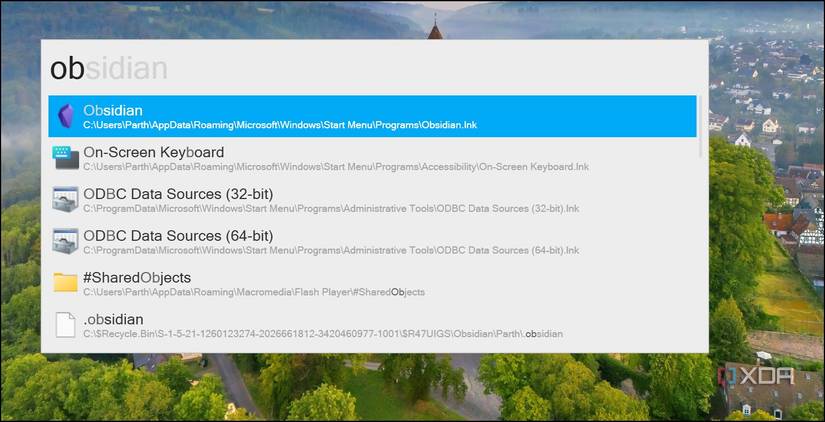Image resolution: width=825 pixels, height=422 pixels.
Task: Select ODBC Data Sources (32-bit) title
Action: (178, 194)
